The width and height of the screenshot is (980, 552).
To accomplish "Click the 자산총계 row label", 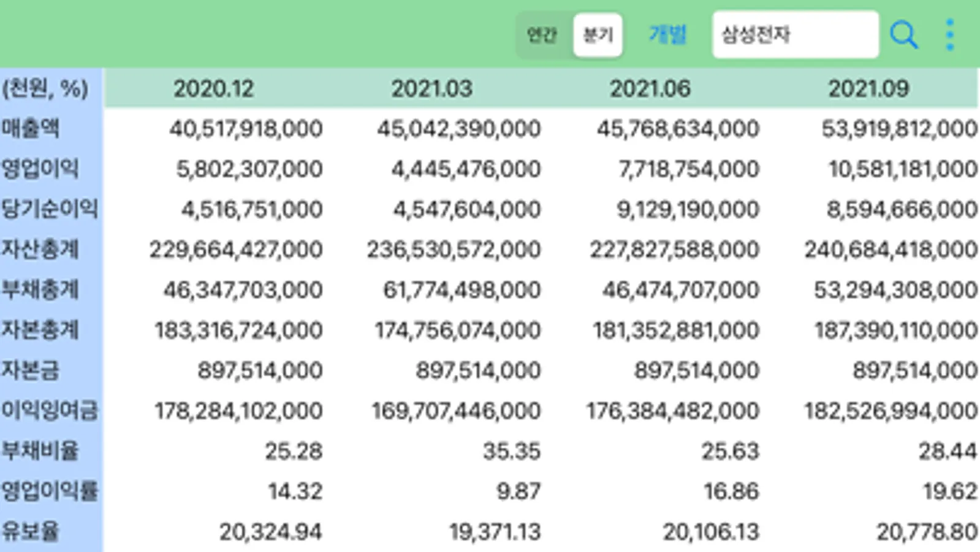I will pos(40,250).
